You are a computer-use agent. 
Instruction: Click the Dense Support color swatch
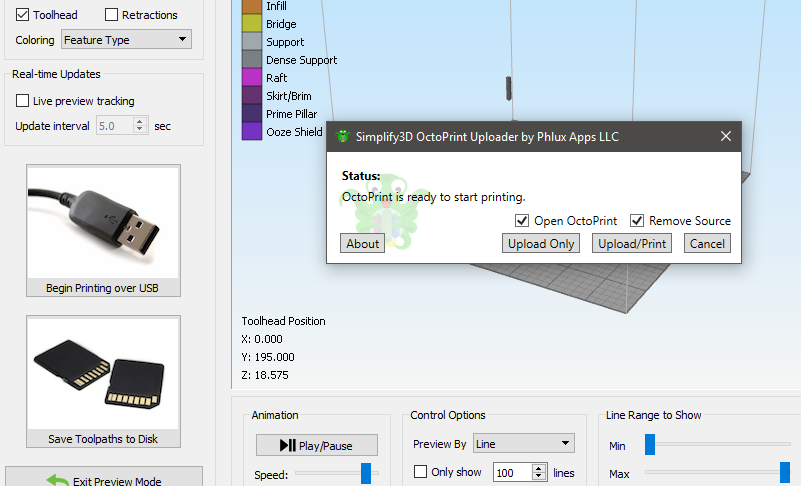pyautogui.click(x=252, y=59)
